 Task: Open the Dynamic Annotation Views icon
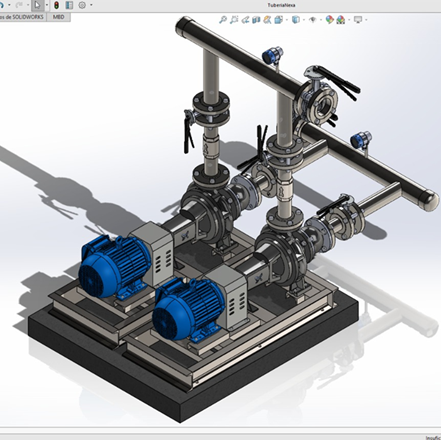267,20
